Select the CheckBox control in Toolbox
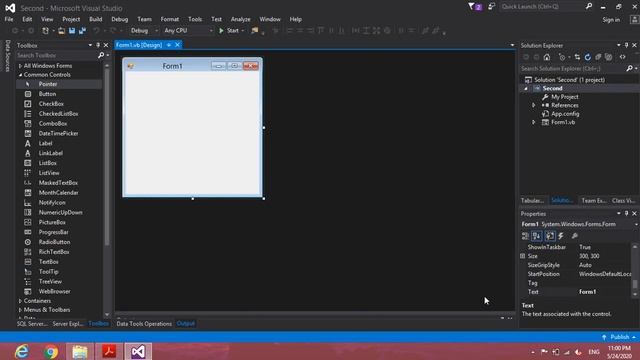The image size is (640, 360). 51,104
